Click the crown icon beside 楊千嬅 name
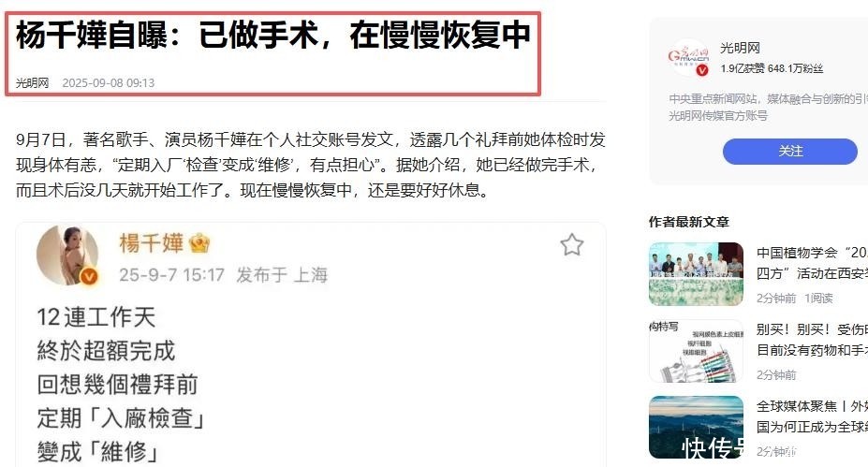The image size is (868, 467). pos(199,243)
